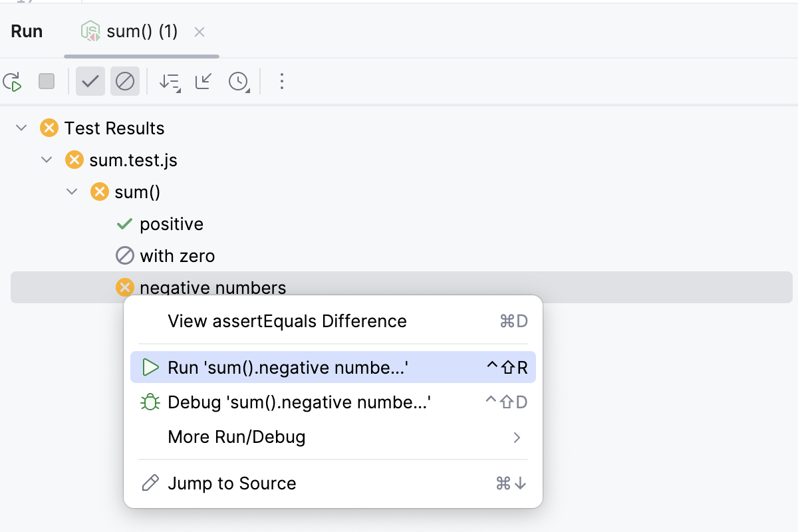The image size is (798, 532).
Task: Select Jump to Source in the menu
Action: pyautogui.click(x=233, y=483)
